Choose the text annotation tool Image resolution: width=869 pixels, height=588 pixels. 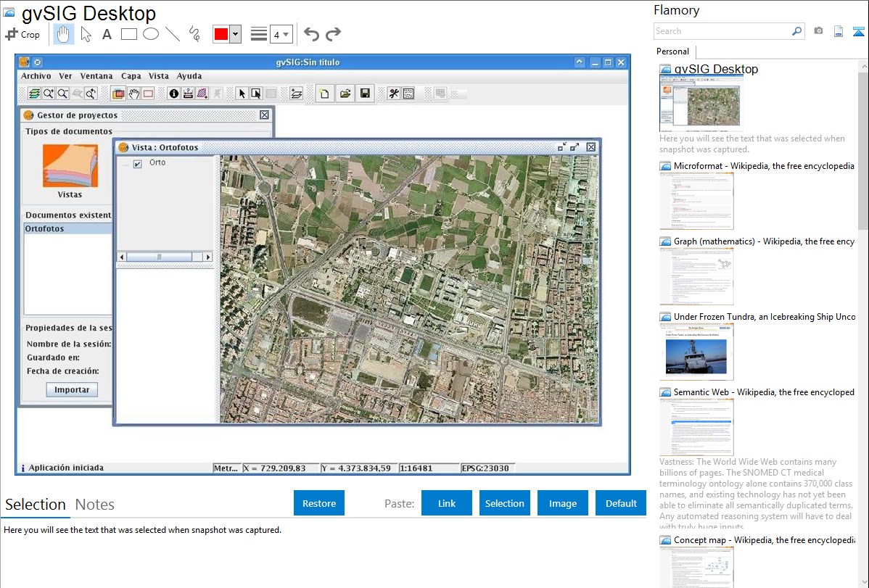click(x=107, y=34)
